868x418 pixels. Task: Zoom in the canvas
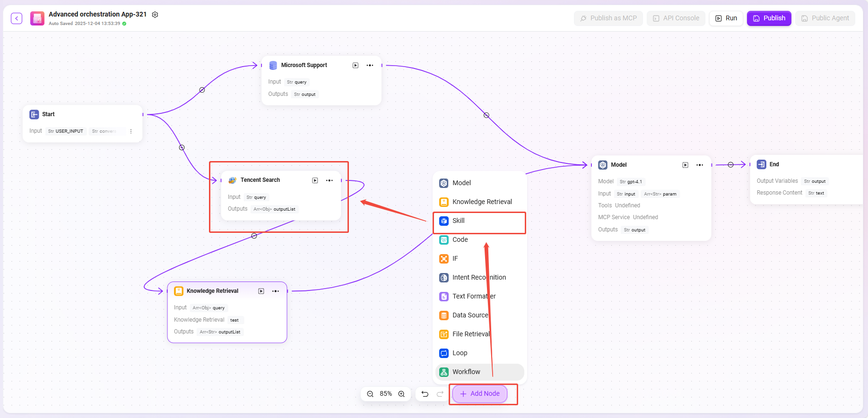(401, 394)
